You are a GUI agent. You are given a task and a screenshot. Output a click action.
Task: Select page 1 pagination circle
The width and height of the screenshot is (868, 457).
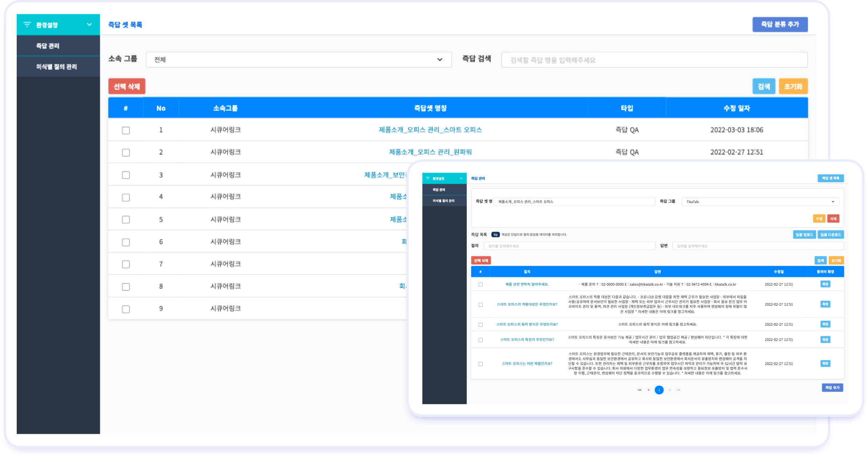coord(659,390)
